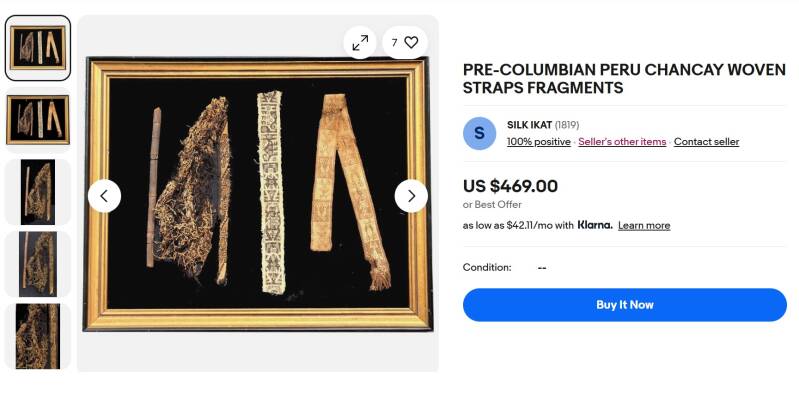Click the main framed textile product photo

coord(258,194)
